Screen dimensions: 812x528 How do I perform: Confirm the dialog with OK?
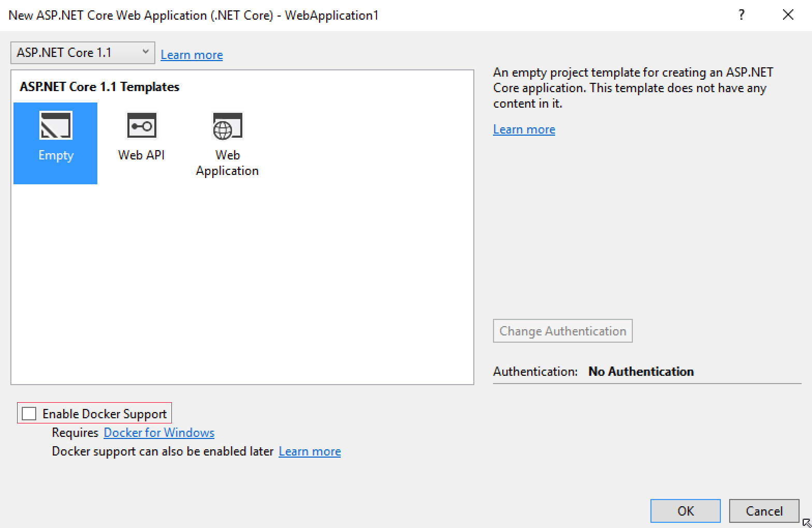coord(685,511)
